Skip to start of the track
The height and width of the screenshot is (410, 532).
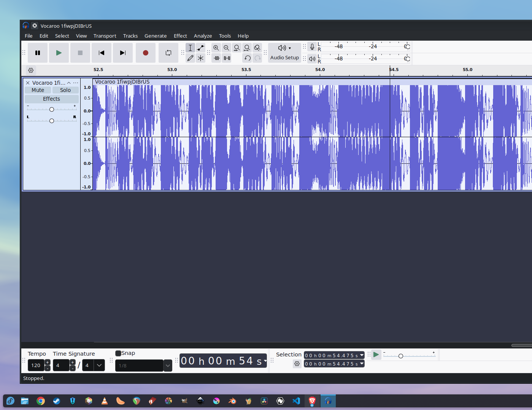pos(102,53)
